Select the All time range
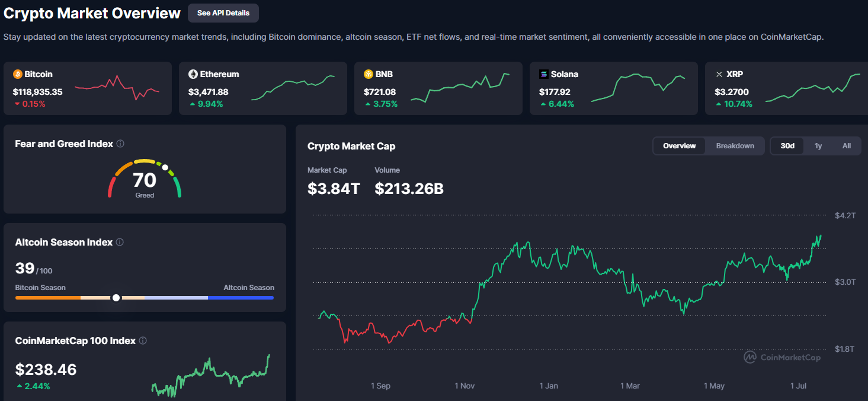This screenshot has height=401, width=868. click(847, 146)
